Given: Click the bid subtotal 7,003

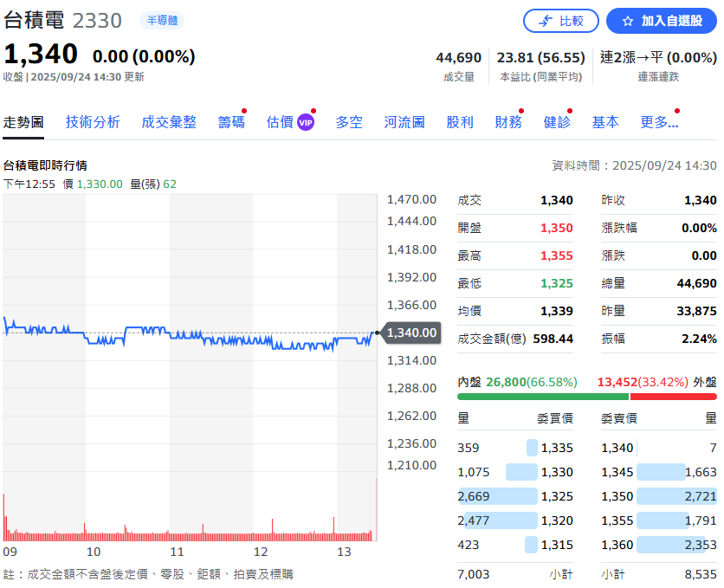Looking at the screenshot, I should [472, 574].
